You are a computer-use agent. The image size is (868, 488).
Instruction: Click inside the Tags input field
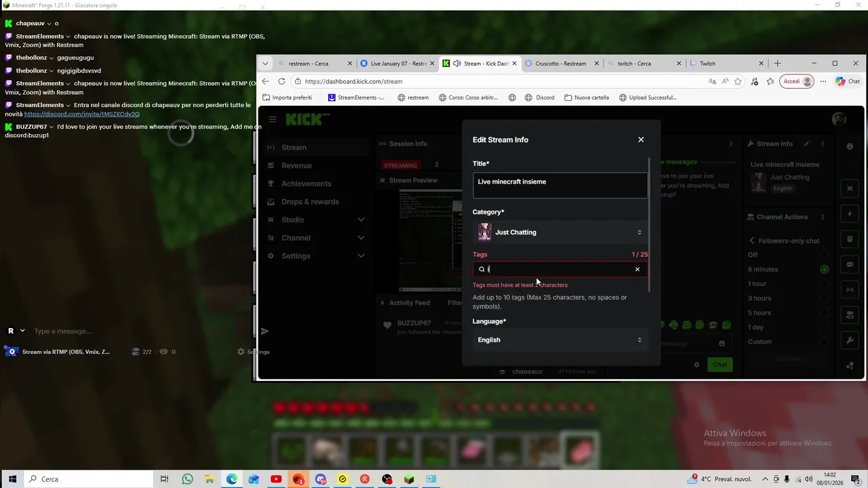[560, 269]
